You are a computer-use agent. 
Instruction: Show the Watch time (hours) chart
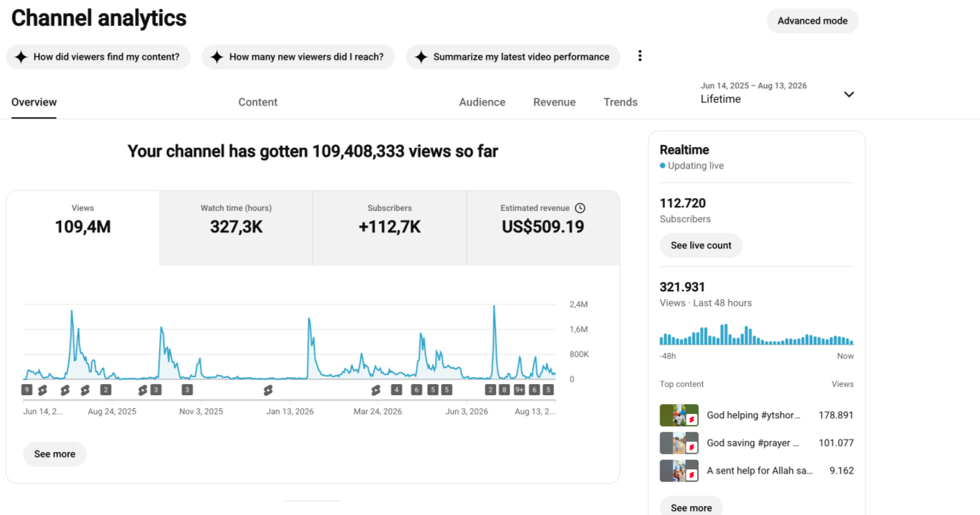236,228
